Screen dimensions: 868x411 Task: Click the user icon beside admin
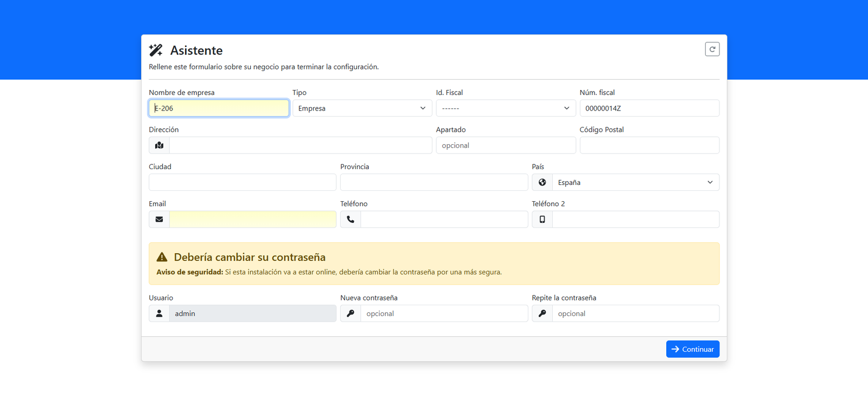point(159,313)
